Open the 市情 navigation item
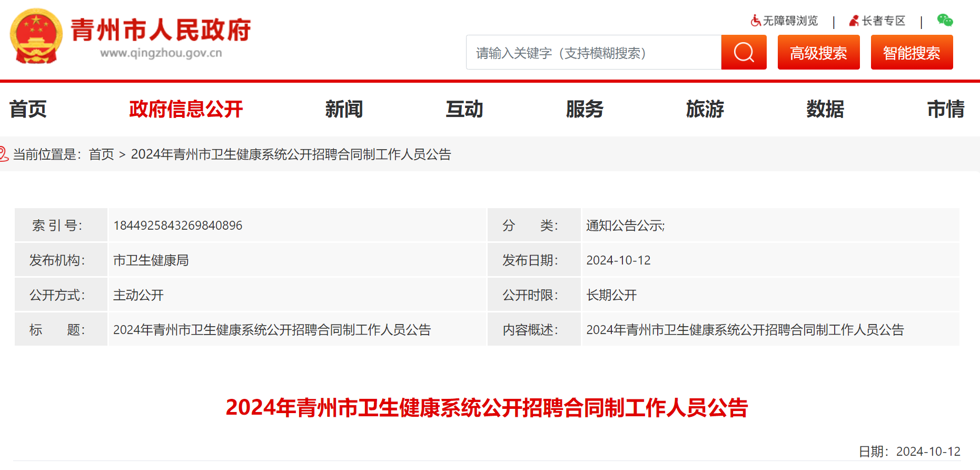 (x=945, y=109)
